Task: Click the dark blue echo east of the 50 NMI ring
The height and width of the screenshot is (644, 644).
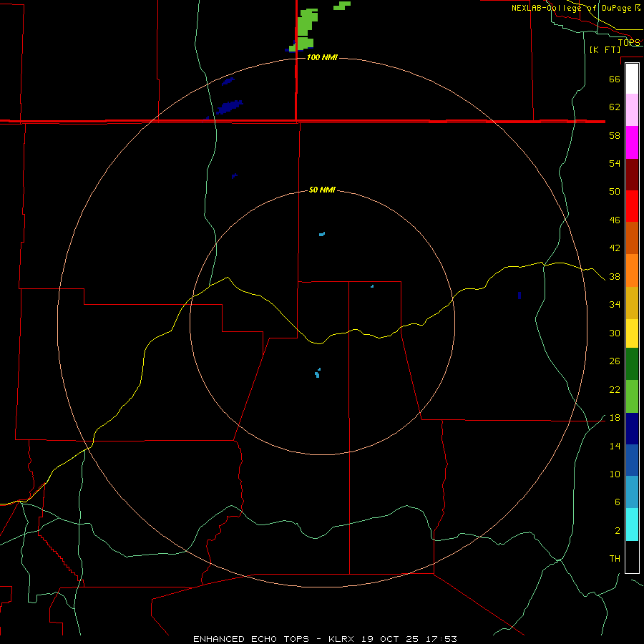Action: pos(519,296)
